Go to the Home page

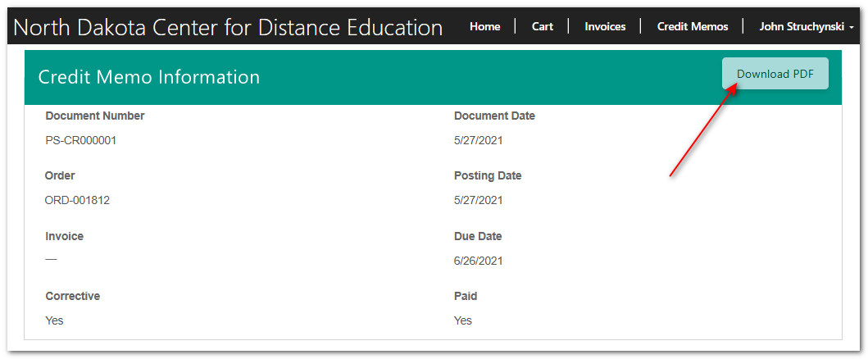point(485,26)
